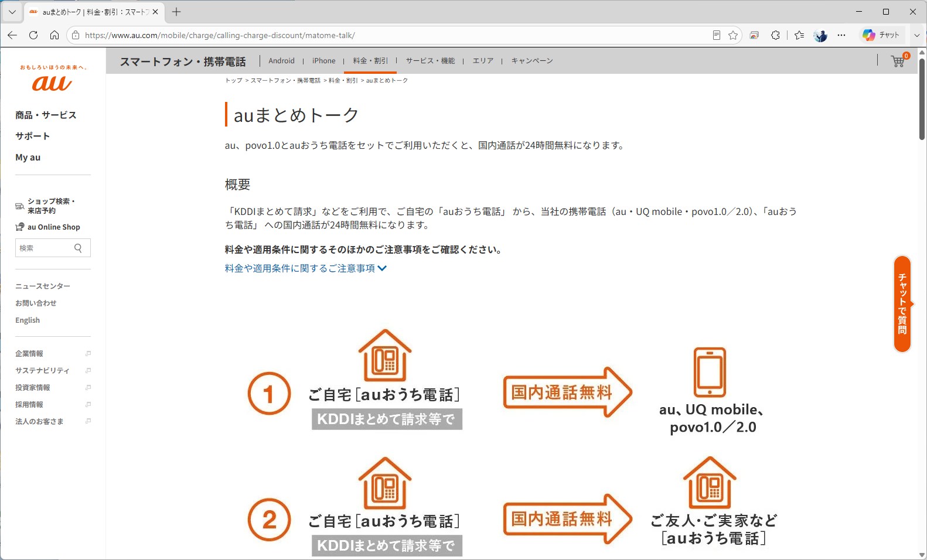The height and width of the screenshot is (560, 927).
Task: Open the extensions puzzle icon
Action: 776,35
